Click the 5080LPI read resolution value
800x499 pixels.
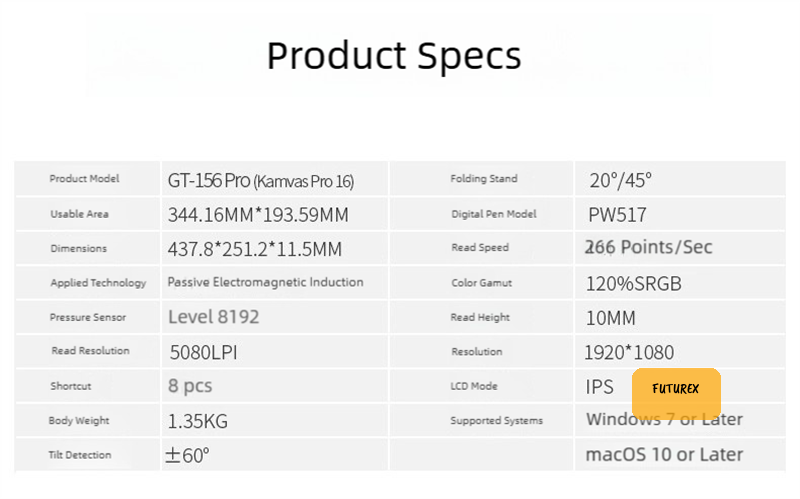point(204,352)
